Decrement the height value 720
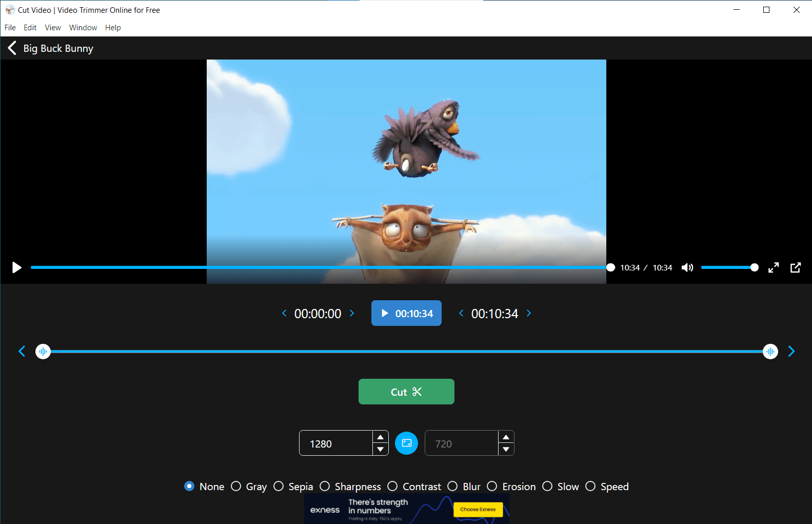The width and height of the screenshot is (812, 524). [x=506, y=449]
